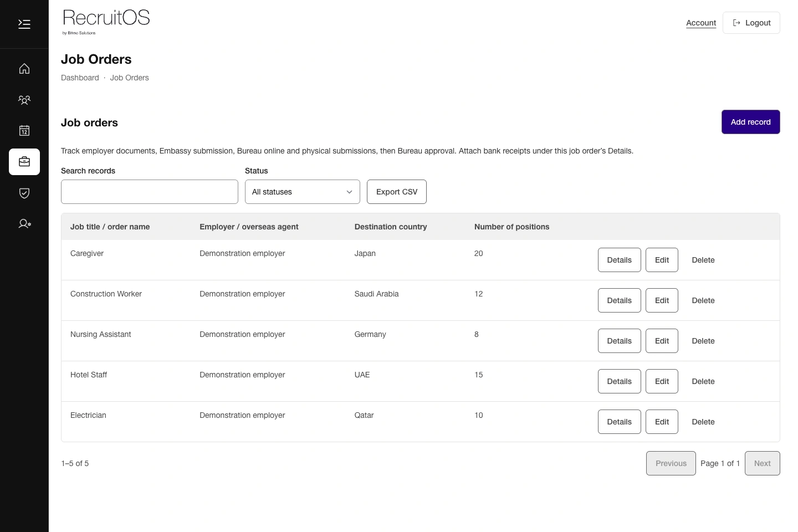The width and height of the screenshot is (798, 532).
Task: Edit the Construction Worker order
Action: point(662,300)
